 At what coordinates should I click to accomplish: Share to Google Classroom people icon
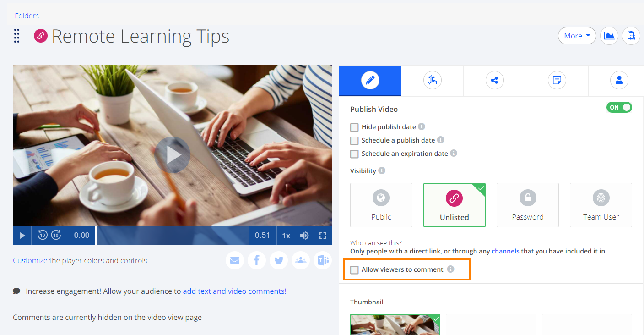[x=301, y=260]
